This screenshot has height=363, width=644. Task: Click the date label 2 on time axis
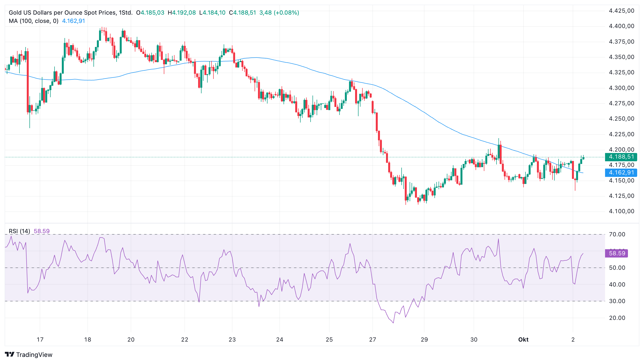point(573,339)
